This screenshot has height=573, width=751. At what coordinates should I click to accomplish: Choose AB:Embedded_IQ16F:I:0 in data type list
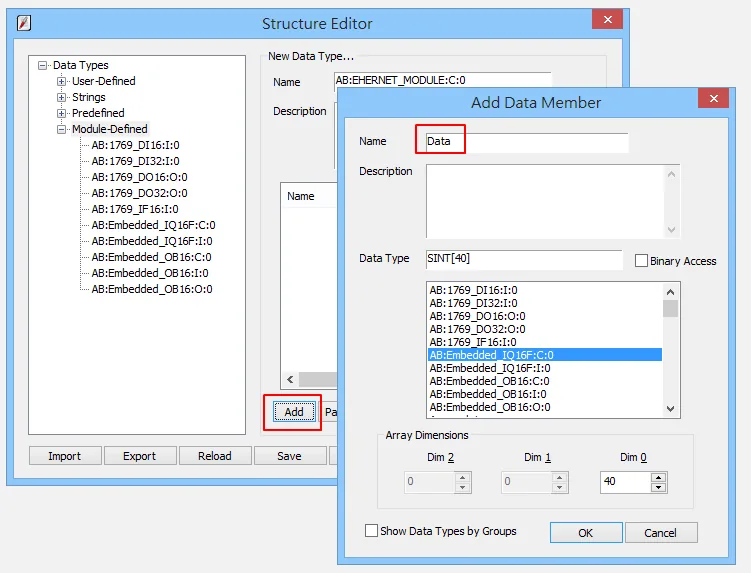[545, 368]
